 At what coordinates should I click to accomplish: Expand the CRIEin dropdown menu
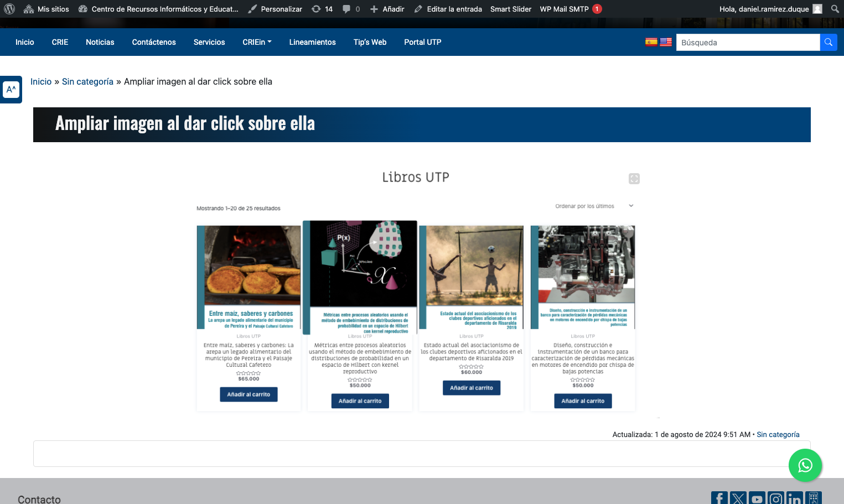pos(257,42)
